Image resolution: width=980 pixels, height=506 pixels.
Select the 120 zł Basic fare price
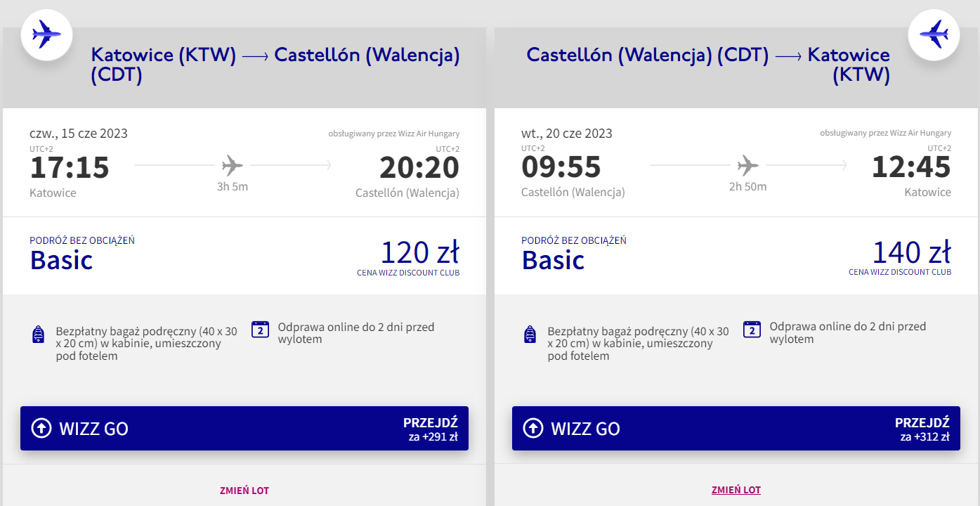click(x=419, y=253)
